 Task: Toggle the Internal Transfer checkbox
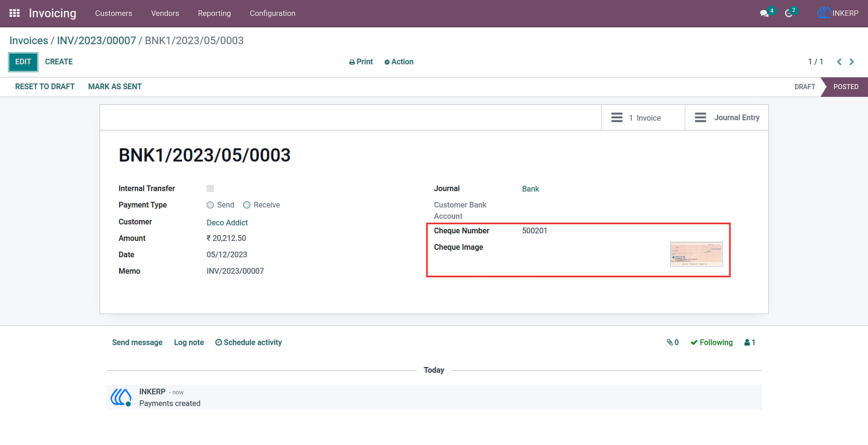[210, 189]
